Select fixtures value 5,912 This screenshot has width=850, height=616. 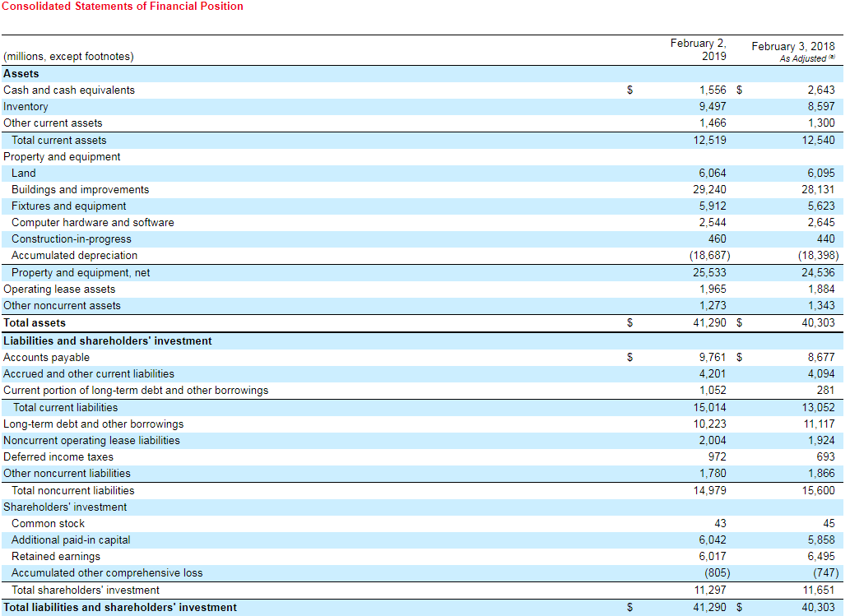tap(713, 206)
